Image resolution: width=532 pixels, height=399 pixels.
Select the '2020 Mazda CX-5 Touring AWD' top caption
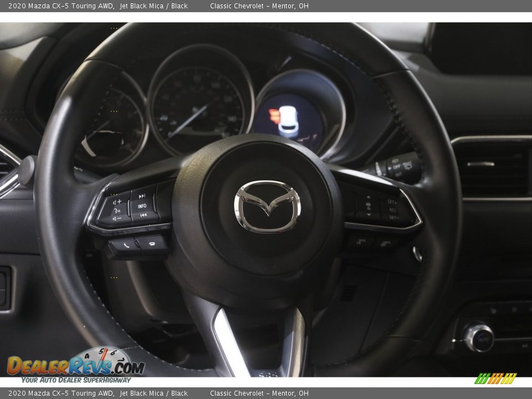(61, 6)
